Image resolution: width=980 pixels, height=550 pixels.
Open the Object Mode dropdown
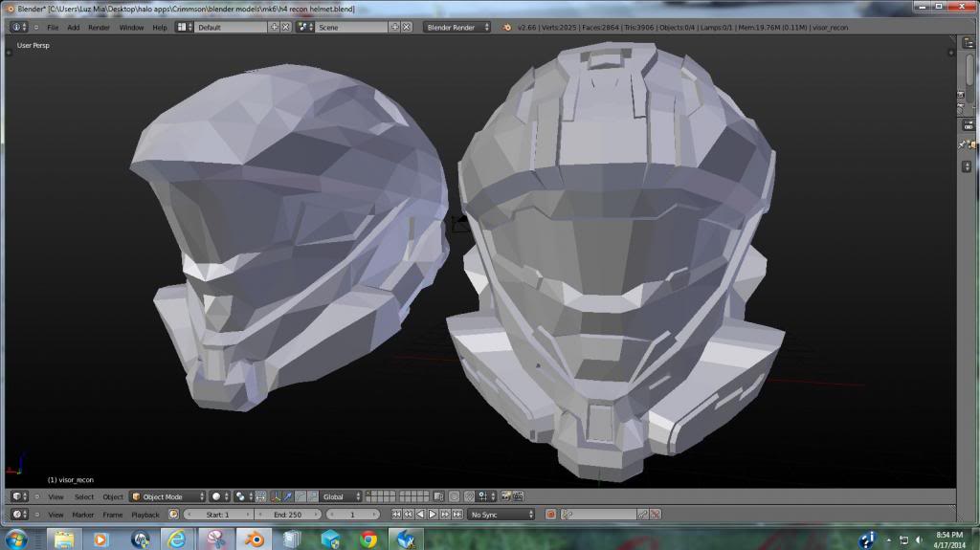(x=168, y=496)
